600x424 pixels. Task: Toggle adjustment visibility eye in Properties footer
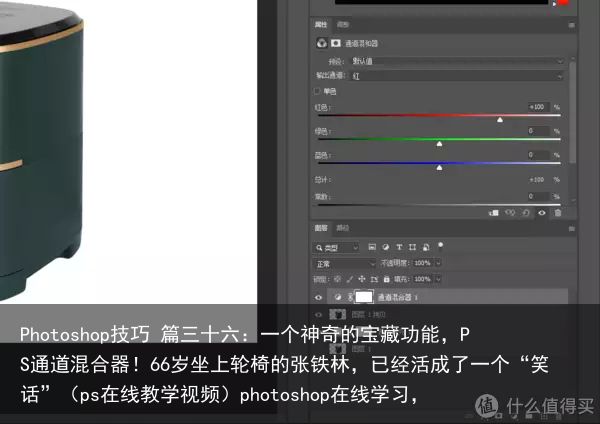[542, 213]
